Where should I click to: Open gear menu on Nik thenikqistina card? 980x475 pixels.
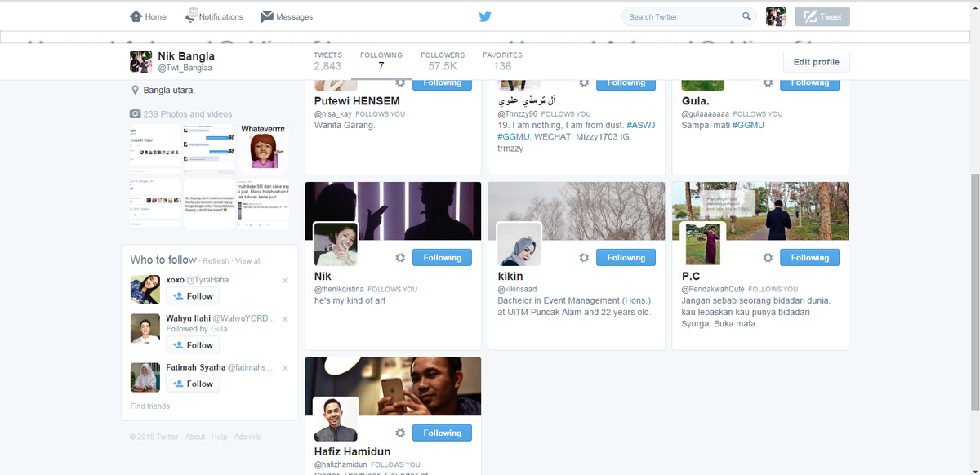tap(400, 257)
